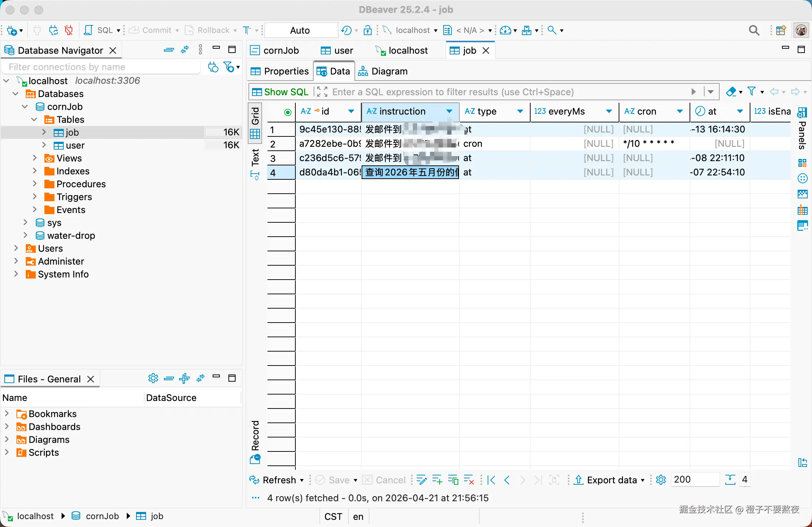
Task: Open the instruction column filter dropdown
Action: coord(449,111)
